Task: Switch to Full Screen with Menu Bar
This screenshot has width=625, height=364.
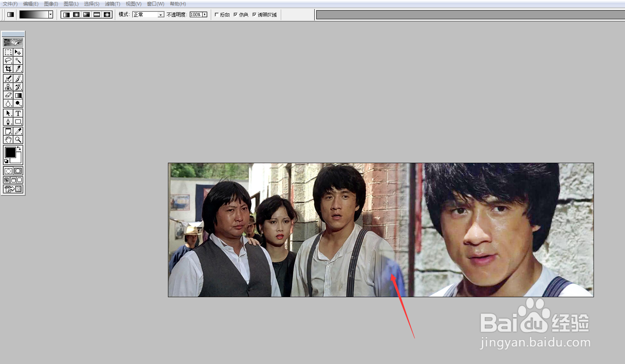Action: (x=13, y=180)
